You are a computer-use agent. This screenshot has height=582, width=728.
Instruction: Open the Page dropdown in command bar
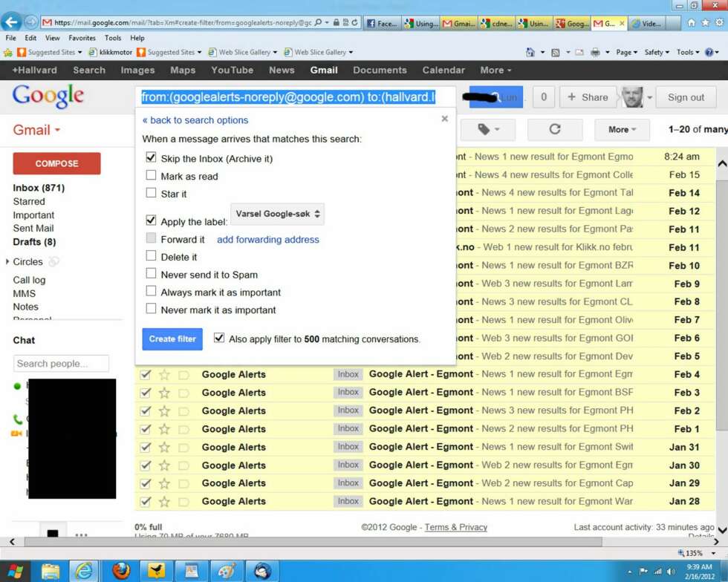tap(626, 53)
